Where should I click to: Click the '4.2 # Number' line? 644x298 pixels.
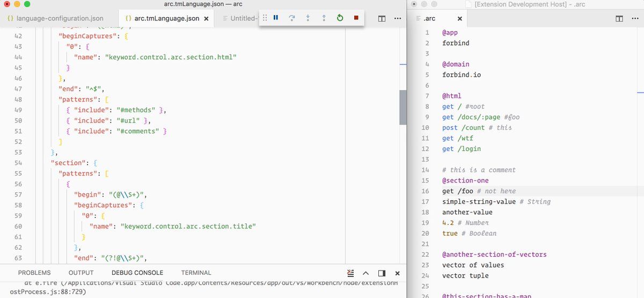point(465,223)
